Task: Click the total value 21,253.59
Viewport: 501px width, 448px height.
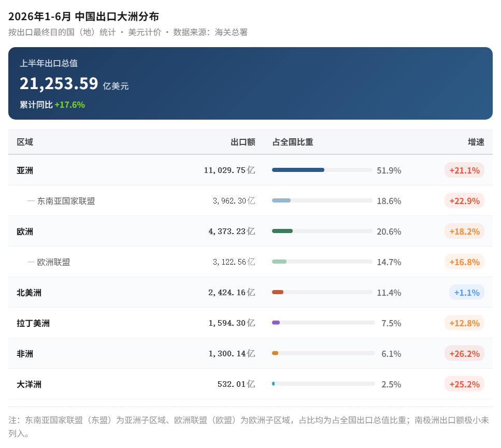Action: tap(59, 83)
